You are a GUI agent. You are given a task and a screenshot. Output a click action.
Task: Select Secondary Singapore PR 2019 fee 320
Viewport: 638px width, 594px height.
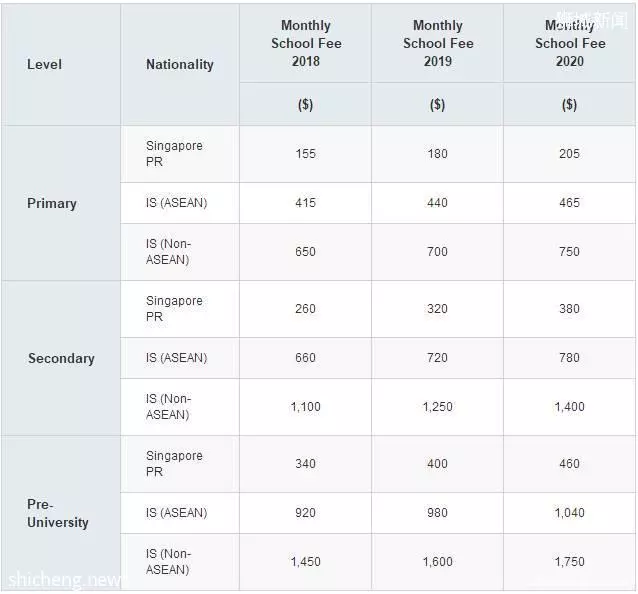tap(437, 309)
